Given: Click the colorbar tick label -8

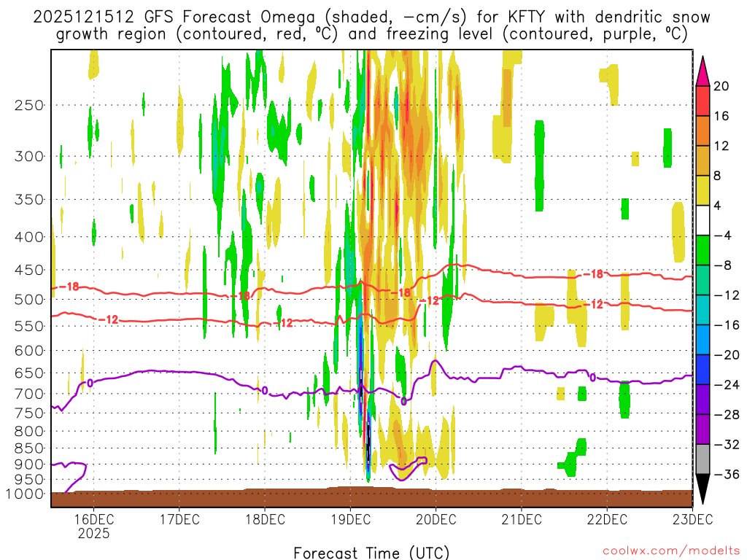Looking at the screenshot, I should tap(723, 265).
